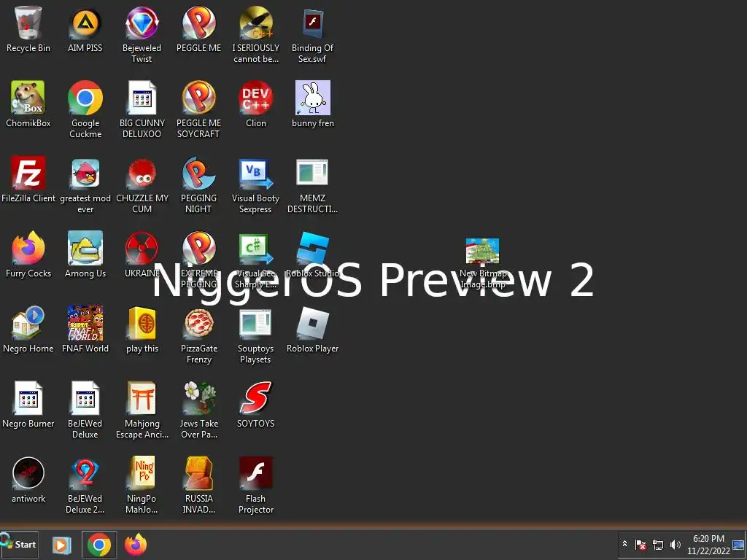Select the PEGGLE ME desktop icon
Viewport: 747px width, 560px height.
[x=198, y=29]
